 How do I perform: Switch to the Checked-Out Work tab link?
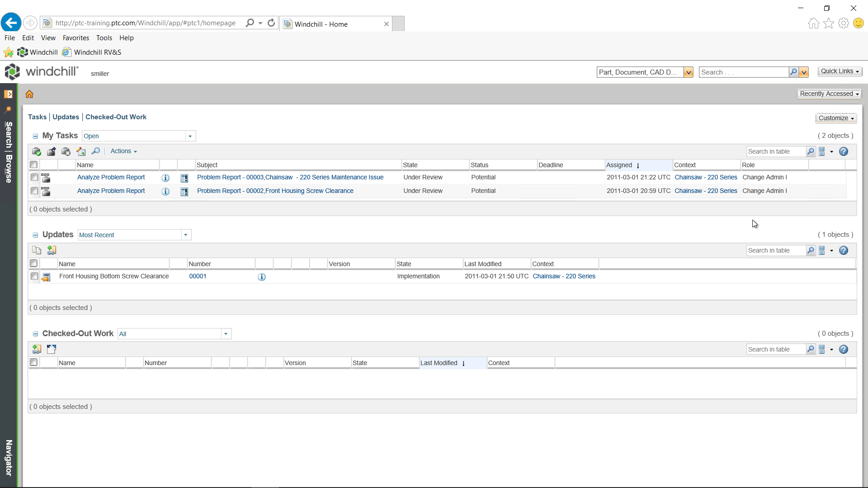pos(116,117)
